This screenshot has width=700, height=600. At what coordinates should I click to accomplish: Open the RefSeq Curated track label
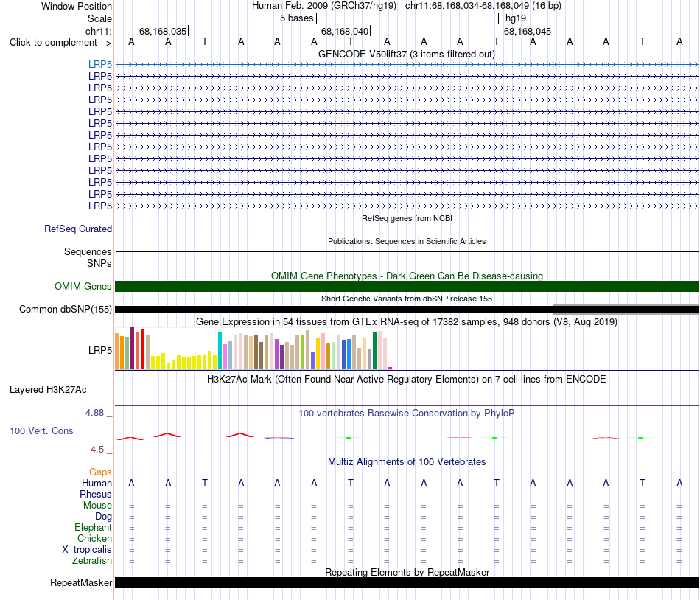click(77, 229)
